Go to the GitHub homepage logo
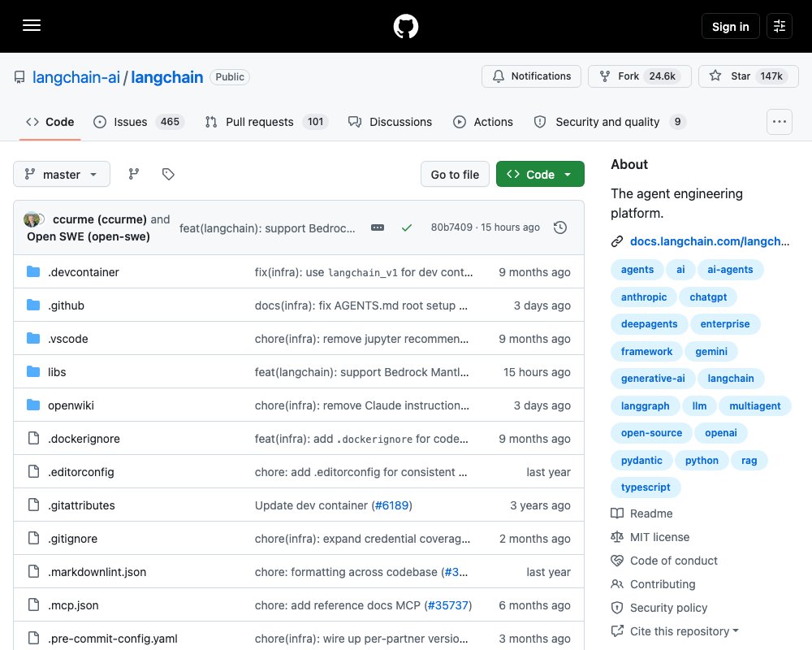The height and width of the screenshot is (650, 812). click(406, 26)
